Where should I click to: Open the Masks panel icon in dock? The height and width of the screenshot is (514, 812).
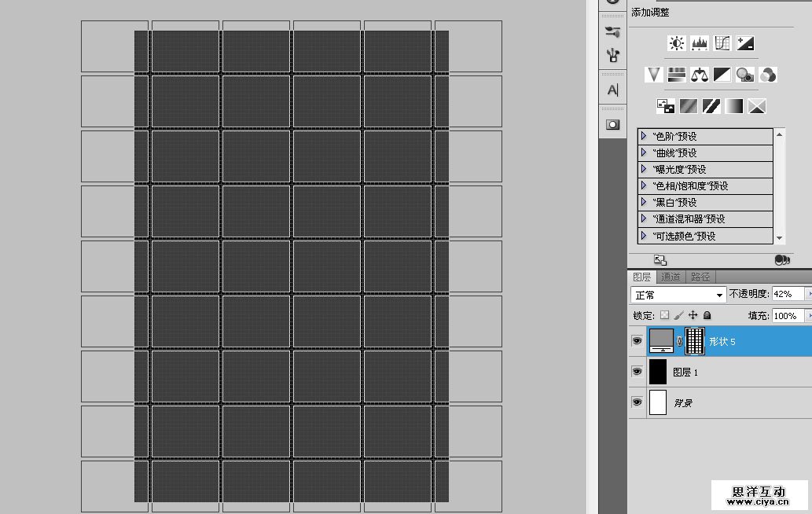pyautogui.click(x=612, y=125)
